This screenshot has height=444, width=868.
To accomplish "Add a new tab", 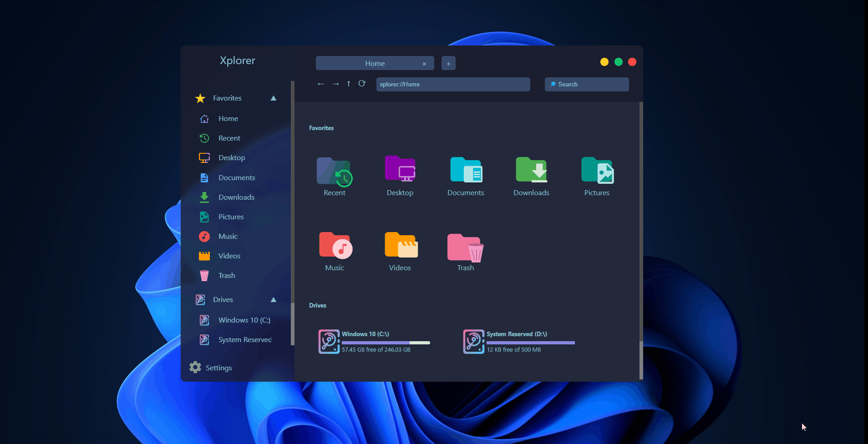I will [448, 63].
